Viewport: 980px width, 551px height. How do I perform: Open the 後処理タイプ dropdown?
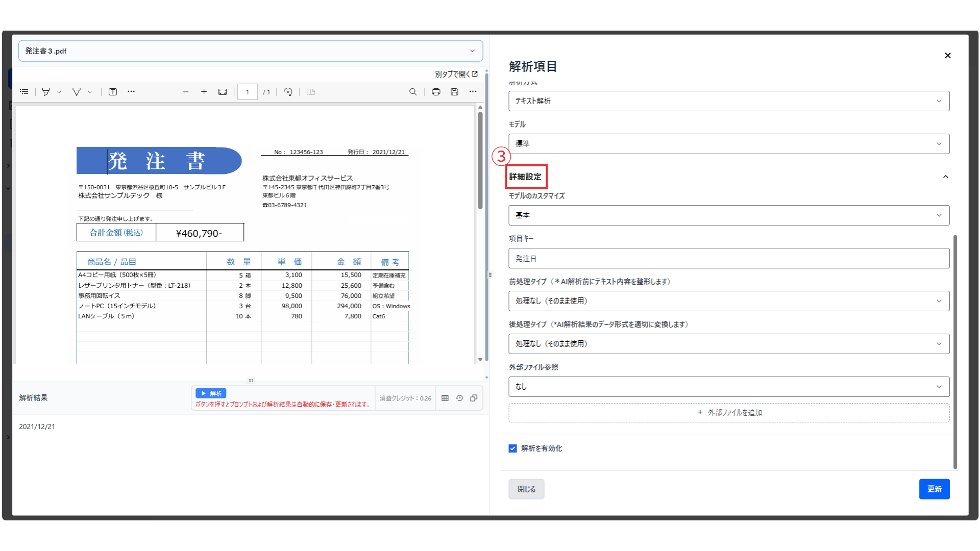(x=729, y=344)
